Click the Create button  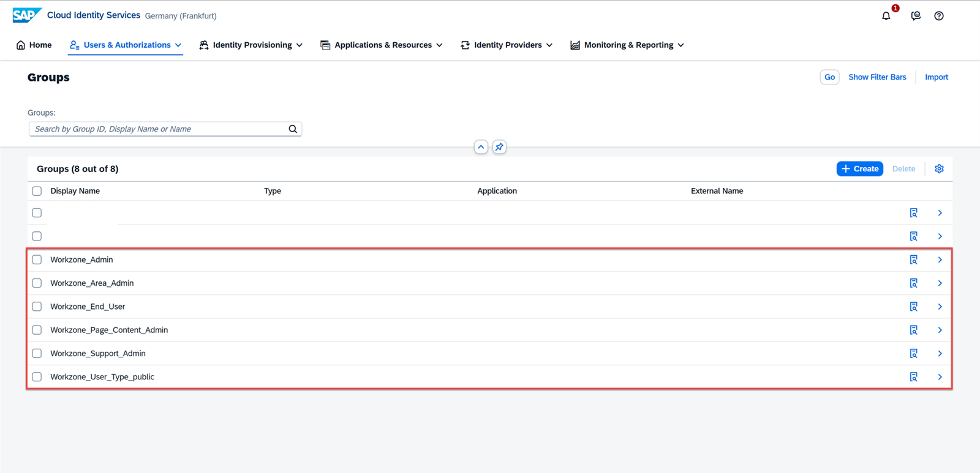click(860, 169)
